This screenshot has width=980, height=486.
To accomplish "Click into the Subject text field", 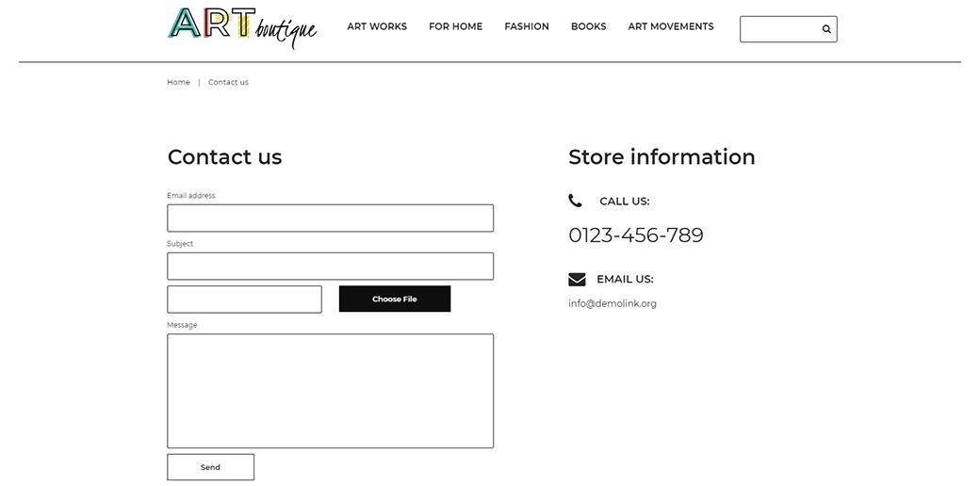I will [330, 266].
